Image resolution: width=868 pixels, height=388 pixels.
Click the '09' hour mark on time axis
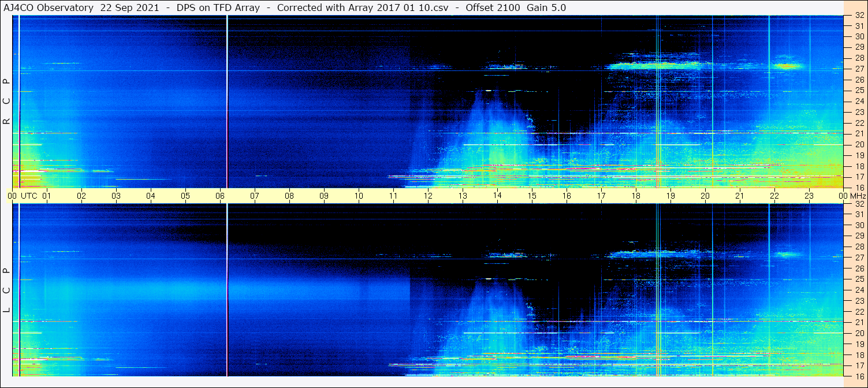pos(324,196)
